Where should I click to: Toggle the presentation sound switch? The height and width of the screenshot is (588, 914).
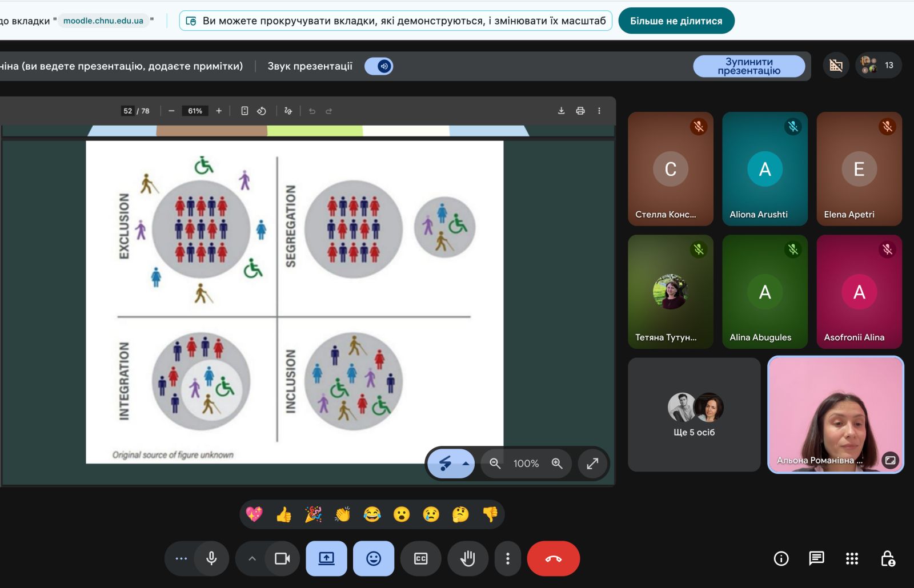click(379, 66)
